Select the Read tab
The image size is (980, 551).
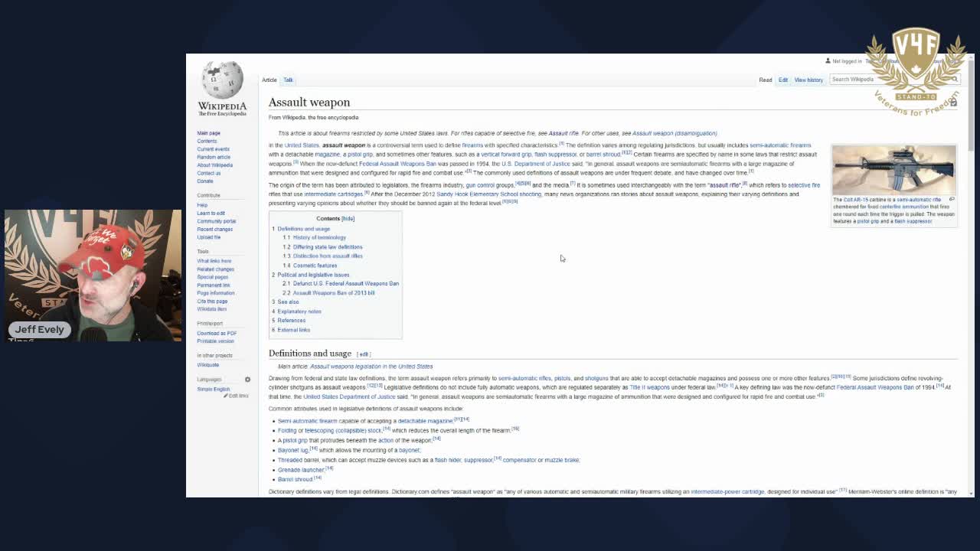pyautogui.click(x=765, y=80)
